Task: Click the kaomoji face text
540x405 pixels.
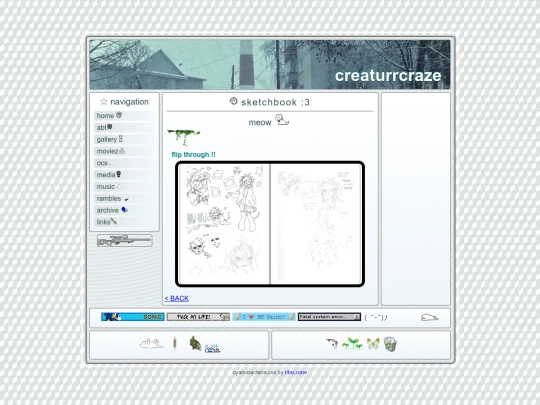Action: (376, 317)
